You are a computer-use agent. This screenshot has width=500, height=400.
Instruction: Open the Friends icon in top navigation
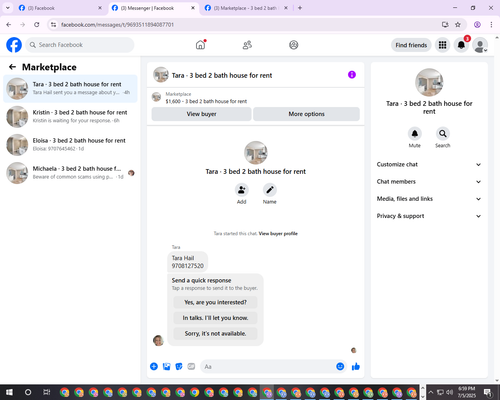tap(247, 45)
